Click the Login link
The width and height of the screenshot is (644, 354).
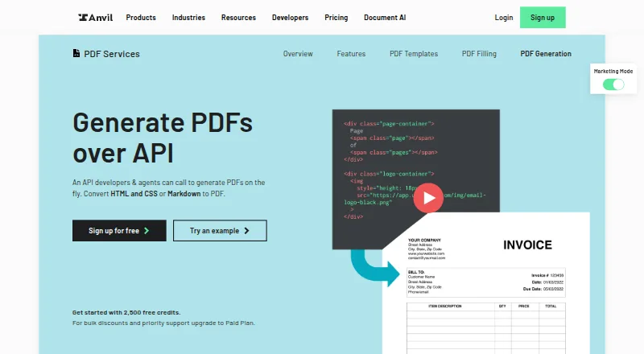504,17
